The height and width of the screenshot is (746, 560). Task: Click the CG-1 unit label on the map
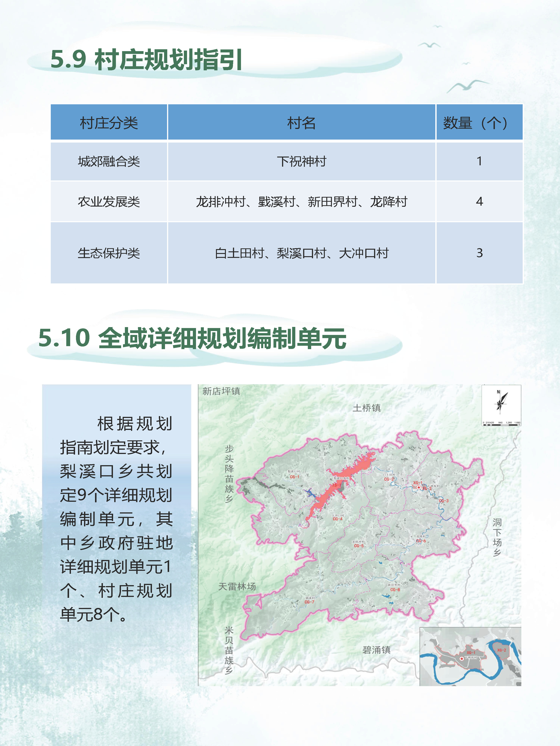click(295, 477)
